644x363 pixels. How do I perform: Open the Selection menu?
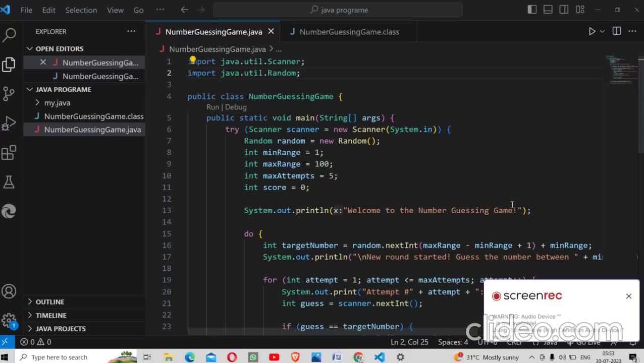[x=81, y=10]
